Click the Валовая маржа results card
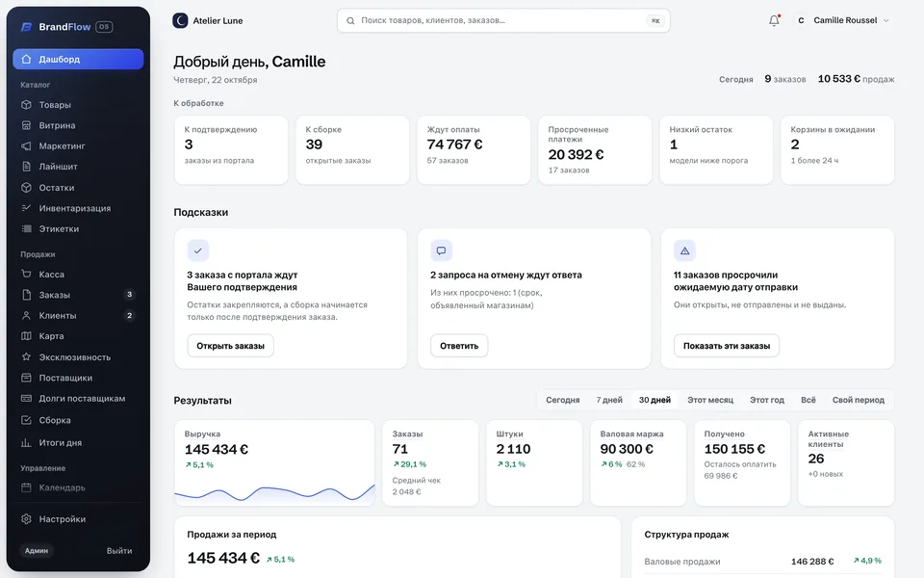The width and height of the screenshot is (924, 578). (x=638, y=463)
